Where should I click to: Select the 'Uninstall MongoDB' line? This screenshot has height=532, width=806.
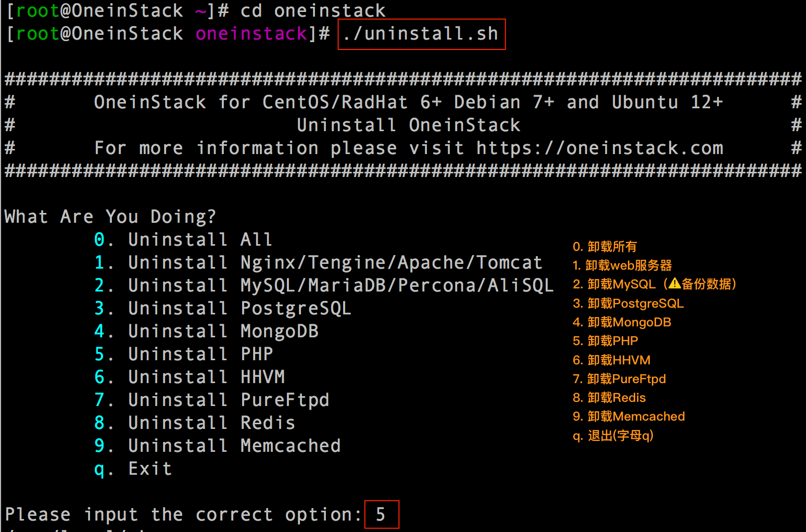[206, 332]
